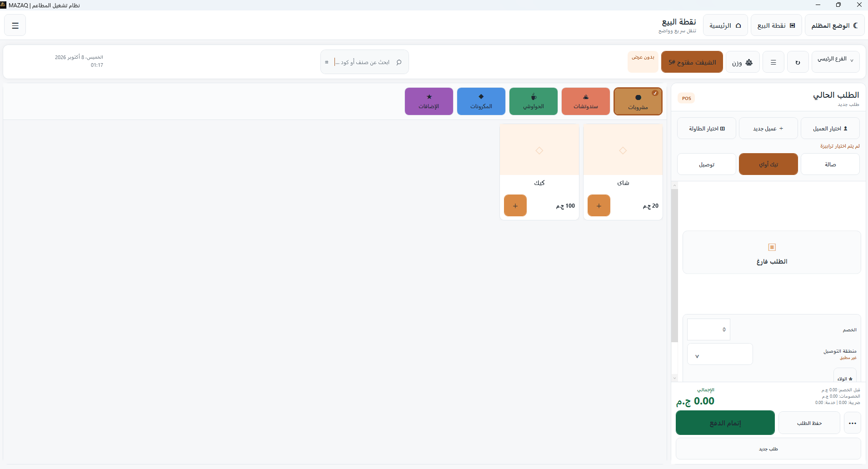
Task: Click the order panel scrollbar
Action: [x=674, y=266]
